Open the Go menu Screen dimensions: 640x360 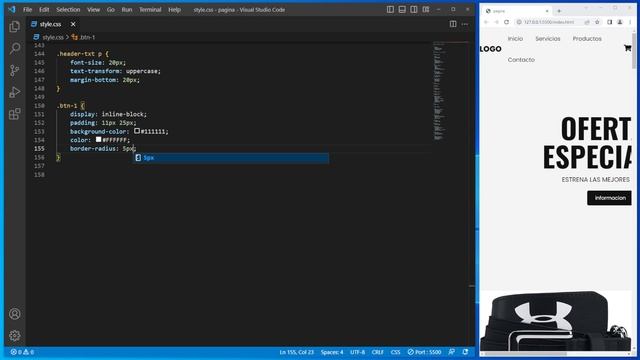tap(111, 9)
